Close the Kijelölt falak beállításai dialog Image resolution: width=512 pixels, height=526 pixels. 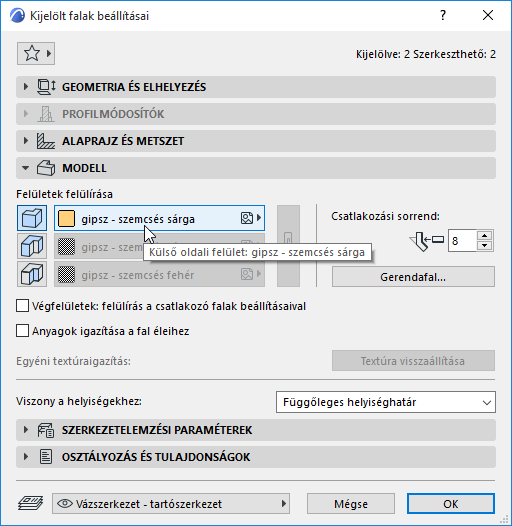[488, 15]
